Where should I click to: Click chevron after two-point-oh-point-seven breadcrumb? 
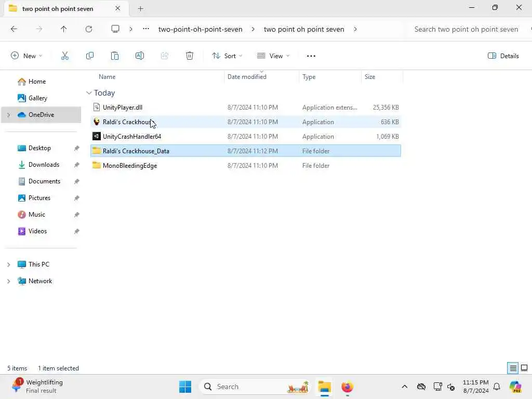click(x=253, y=29)
